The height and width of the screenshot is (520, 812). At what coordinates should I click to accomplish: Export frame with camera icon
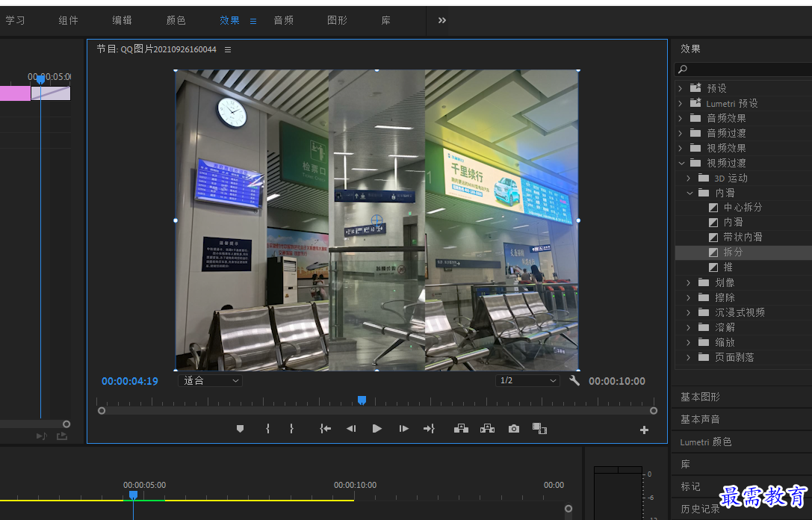[514, 429]
